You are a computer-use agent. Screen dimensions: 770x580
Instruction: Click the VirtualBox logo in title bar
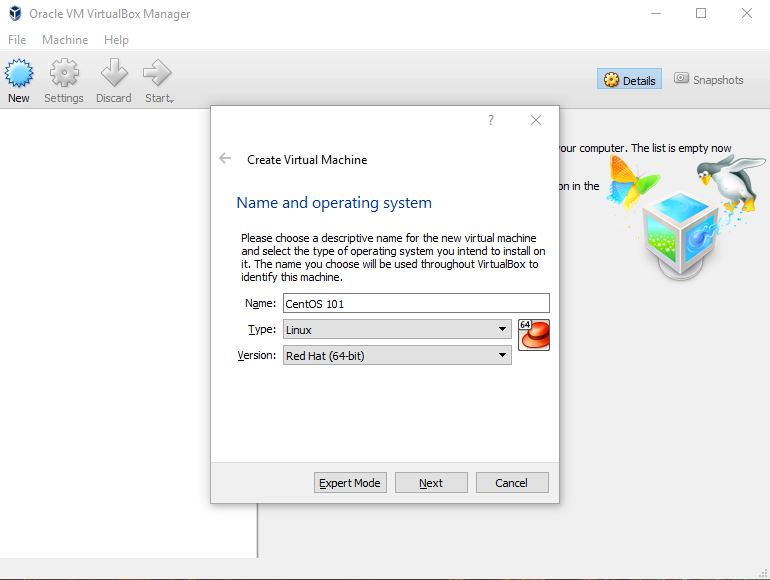[x=15, y=13]
